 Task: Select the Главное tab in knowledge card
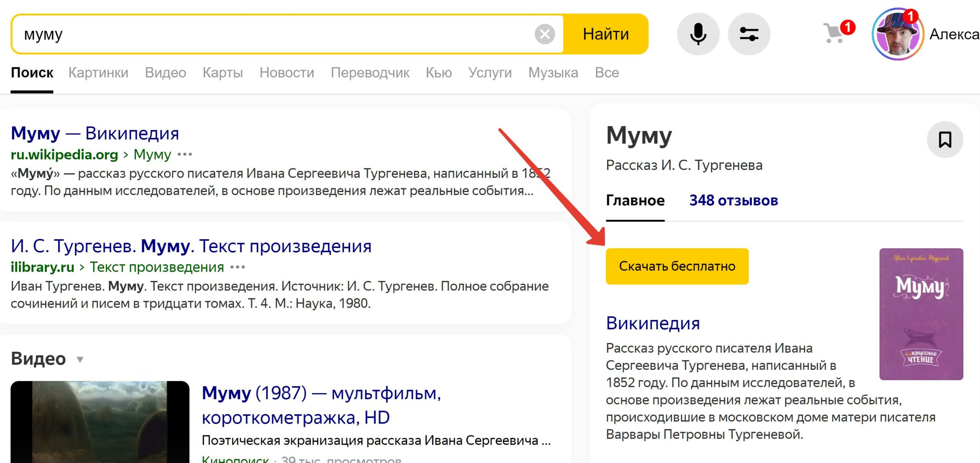tap(635, 201)
